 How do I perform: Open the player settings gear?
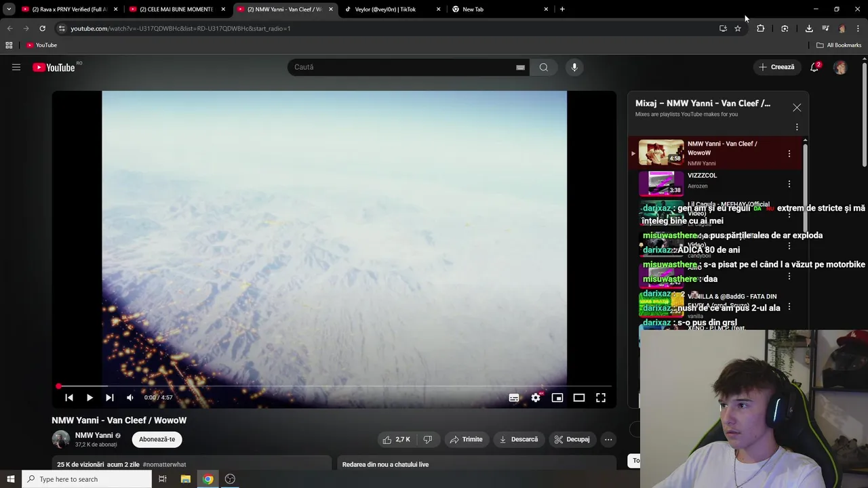click(x=536, y=398)
